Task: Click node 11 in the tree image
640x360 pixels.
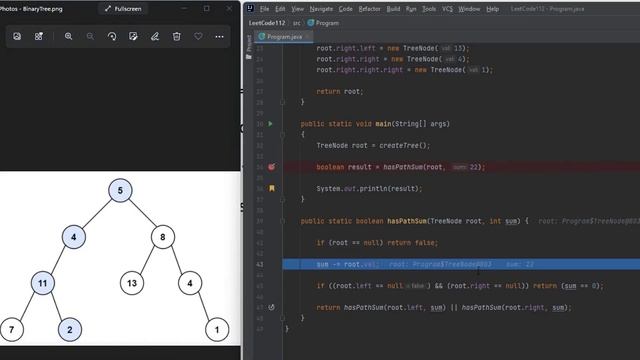Action: 43,283
